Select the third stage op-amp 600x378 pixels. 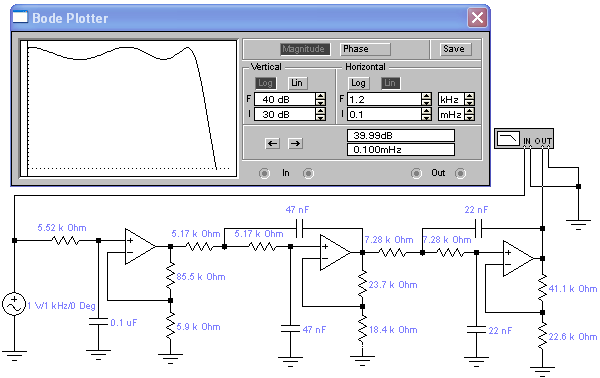click(518, 258)
